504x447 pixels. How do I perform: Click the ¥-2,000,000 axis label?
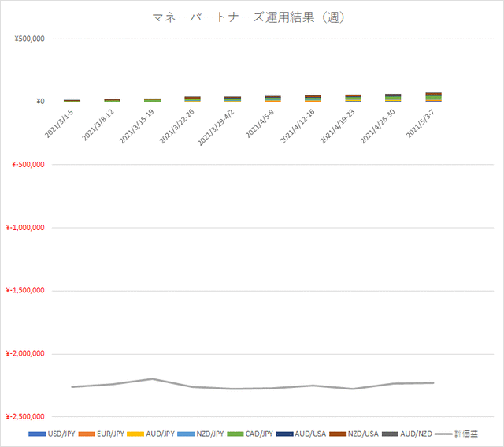[x=25, y=354]
